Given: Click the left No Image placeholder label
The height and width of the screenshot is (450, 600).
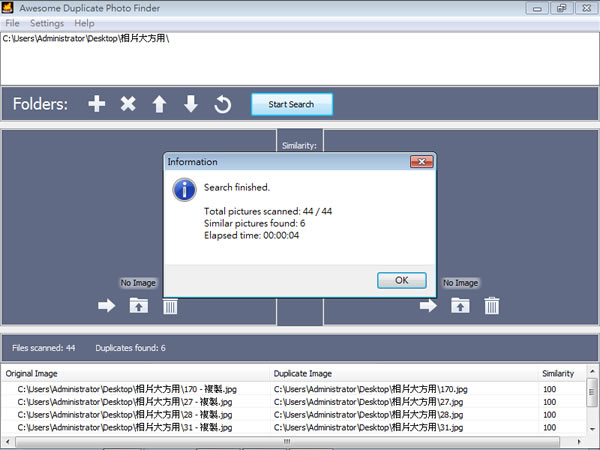Looking at the screenshot, I should 138,283.
